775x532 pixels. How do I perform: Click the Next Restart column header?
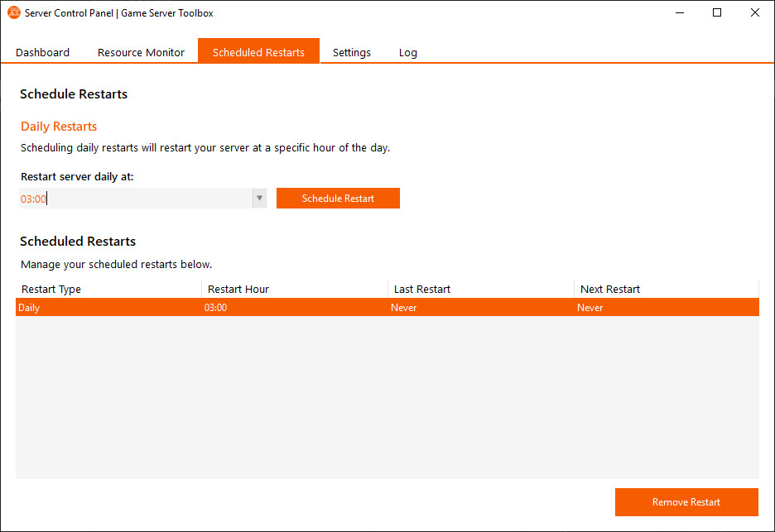(x=610, y=289)
